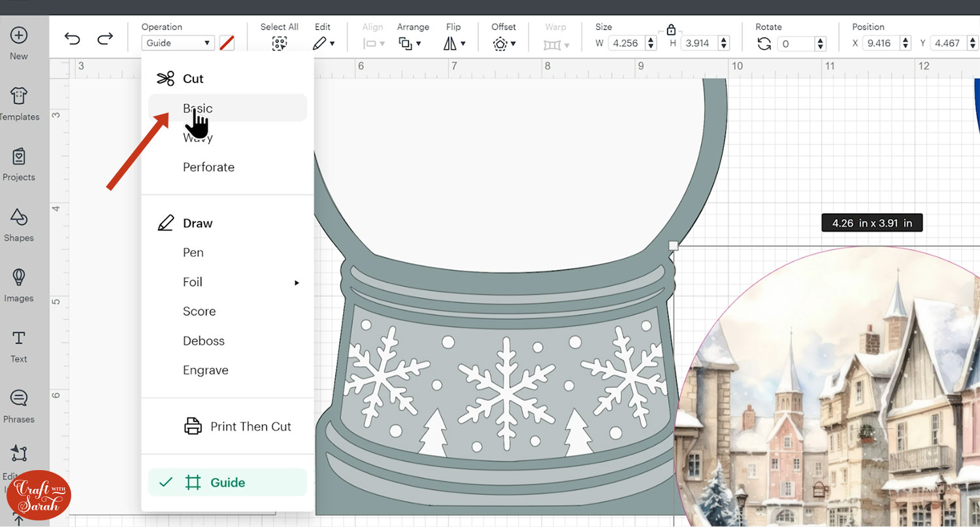Open the Operation dropdown showing Guide

tap(178, 43)
